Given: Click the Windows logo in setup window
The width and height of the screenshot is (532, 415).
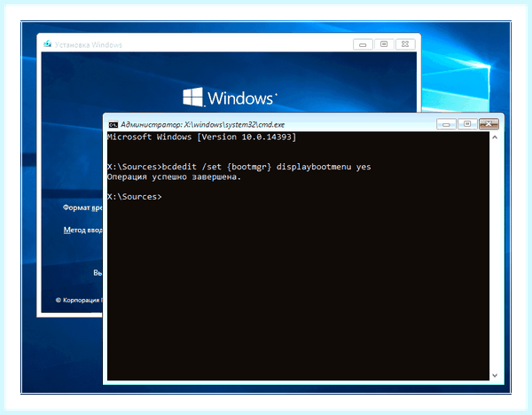Looking at the screenshot, I should click(x=230, y=98).
